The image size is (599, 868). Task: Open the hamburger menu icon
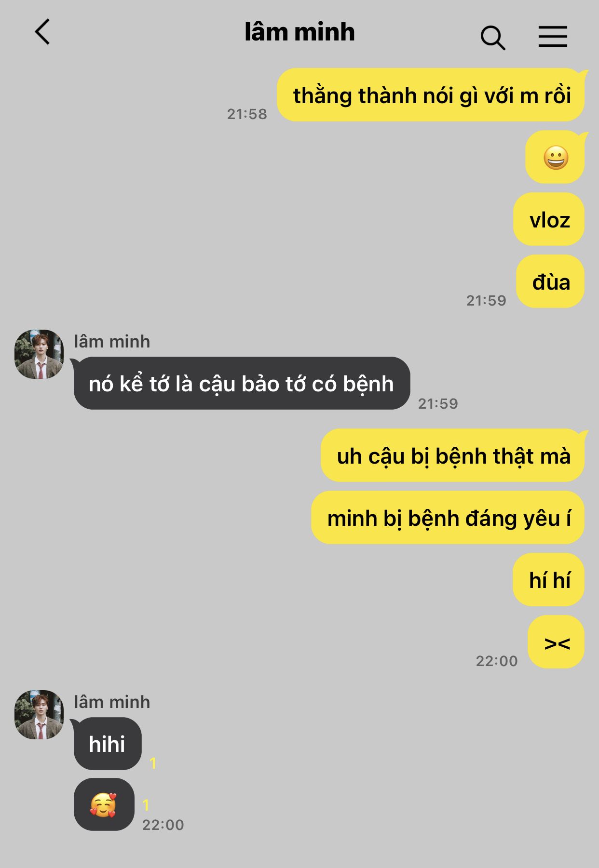coord(553,37)
